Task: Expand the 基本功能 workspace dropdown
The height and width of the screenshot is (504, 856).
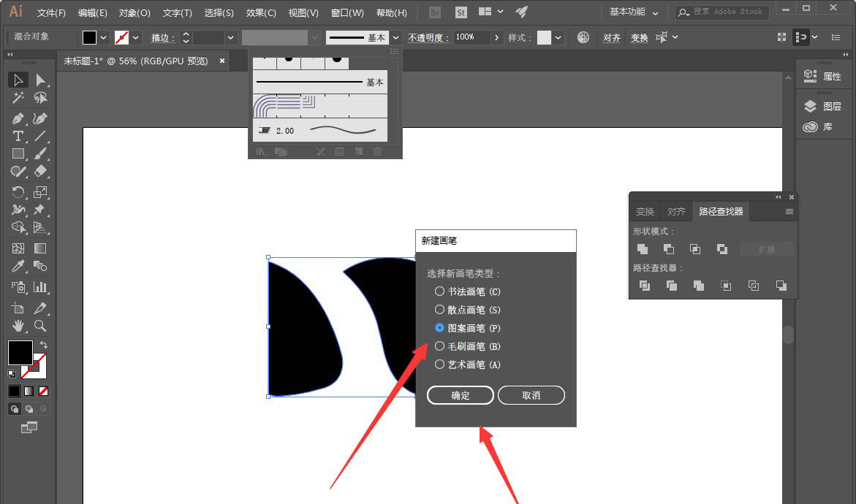Action: [634, 12]
